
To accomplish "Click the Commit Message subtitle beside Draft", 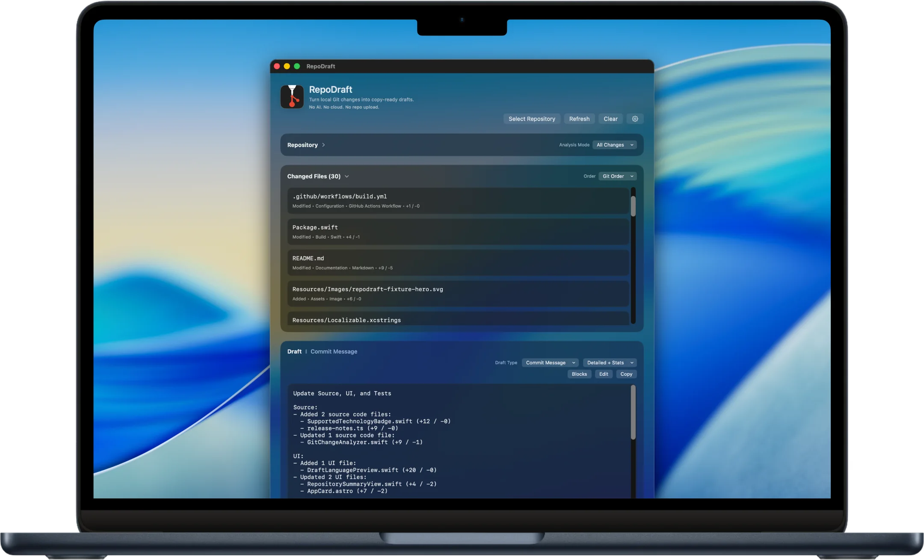I will [x=334, y=351].
